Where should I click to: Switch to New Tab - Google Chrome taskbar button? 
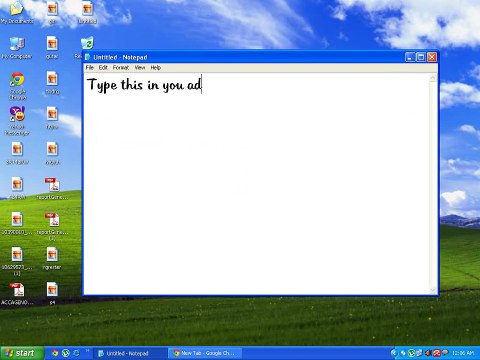click(x=205, y=353)
